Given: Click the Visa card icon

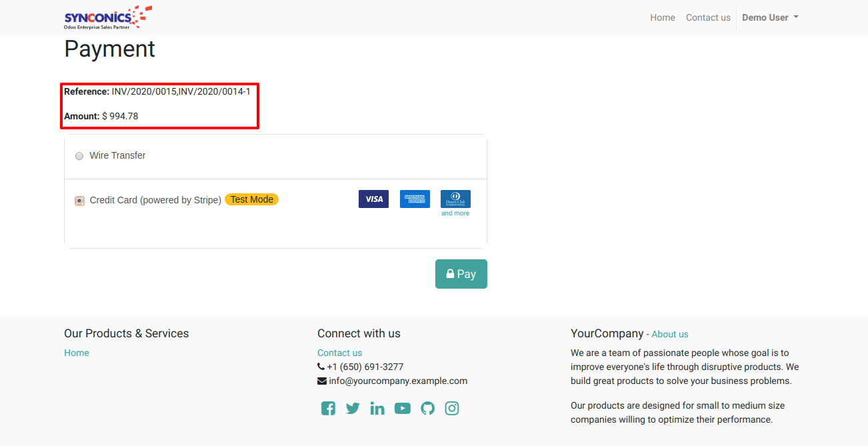Looking at the screenshot, I should point(373,199).
